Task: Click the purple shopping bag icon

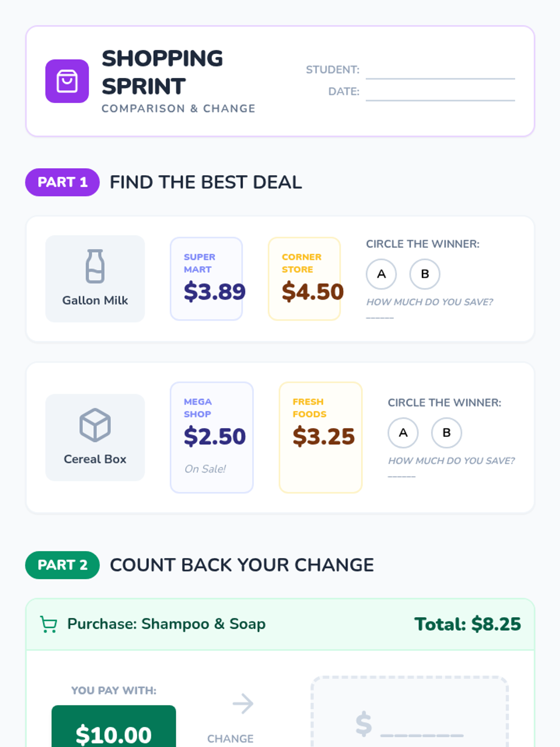Action: click(x=67, y=81)
